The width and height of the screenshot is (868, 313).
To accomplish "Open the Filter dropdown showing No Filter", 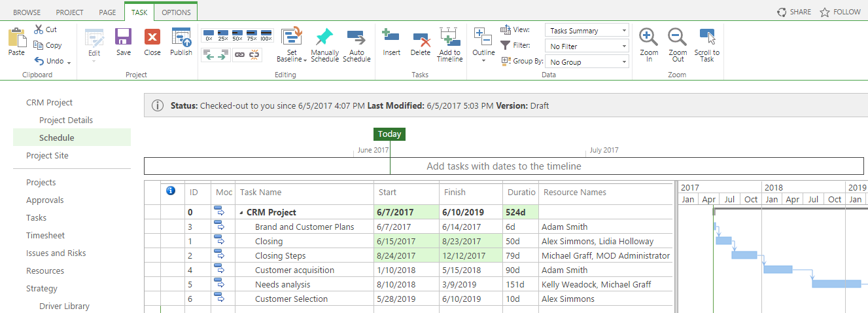I will pyautogui.click(x=587, y=46).
